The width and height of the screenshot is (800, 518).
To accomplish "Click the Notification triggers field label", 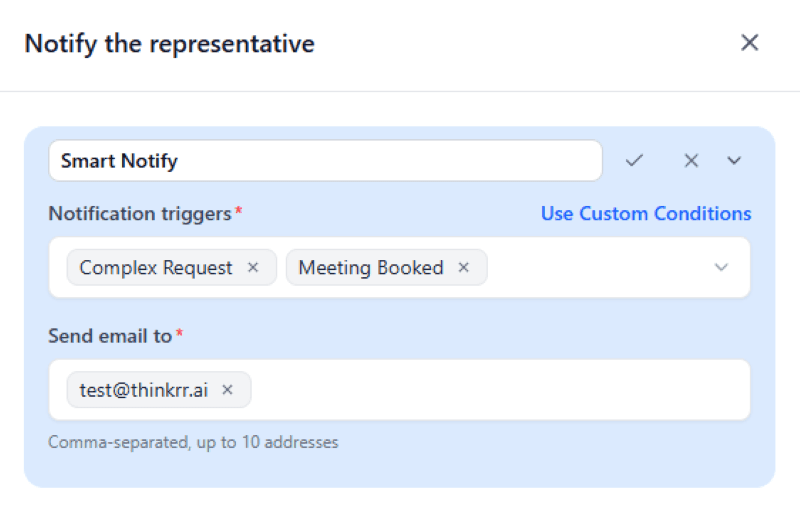I will (140, 214).
